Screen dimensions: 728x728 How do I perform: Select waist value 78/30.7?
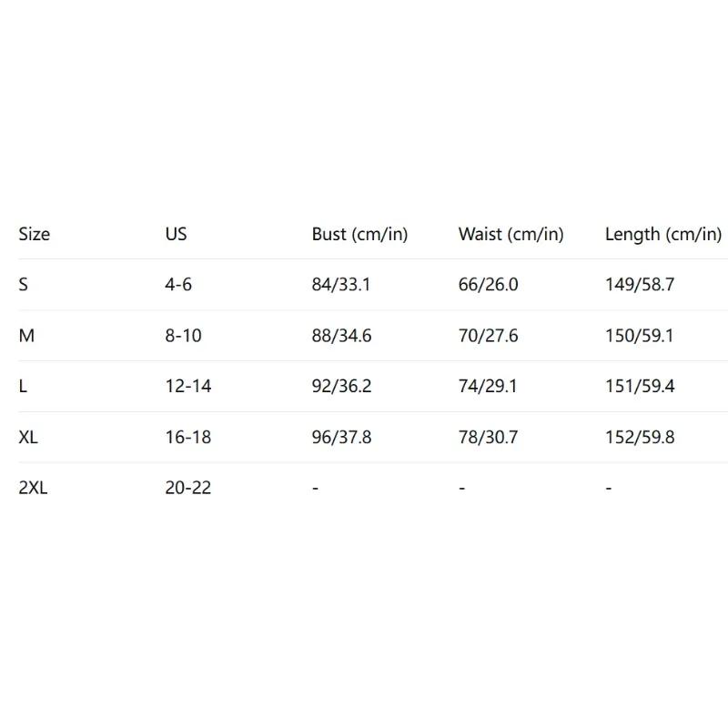coord(488,438)
